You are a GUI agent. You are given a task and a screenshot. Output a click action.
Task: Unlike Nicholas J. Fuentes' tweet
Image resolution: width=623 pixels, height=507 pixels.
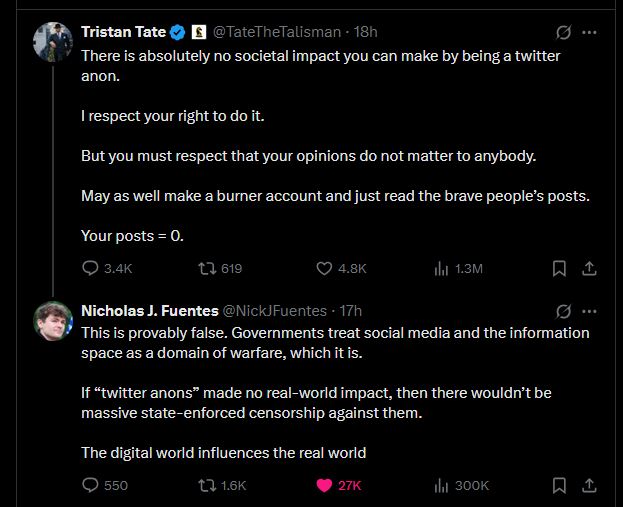pos(324,485)
